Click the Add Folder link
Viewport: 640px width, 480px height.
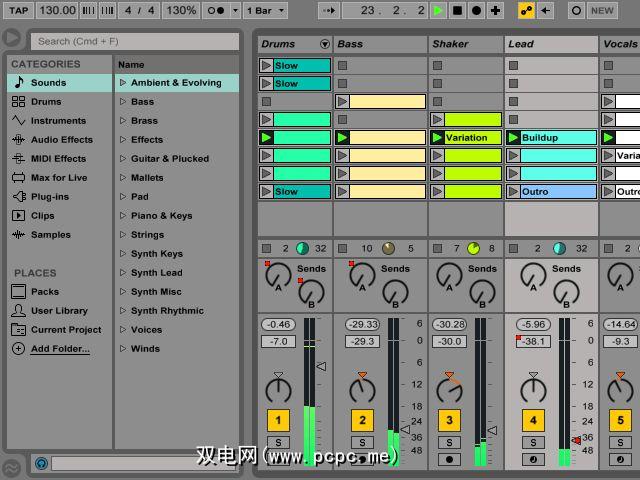(60, 348)
